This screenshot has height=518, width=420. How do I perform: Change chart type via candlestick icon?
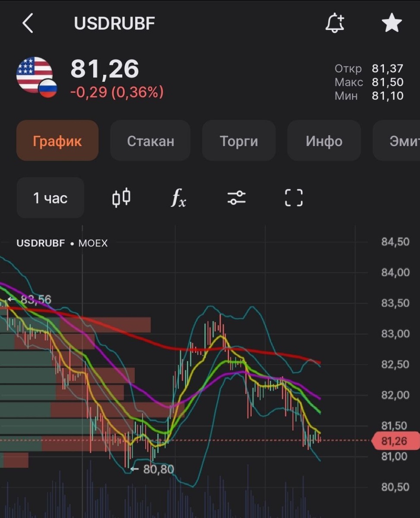tap(122, 198)
